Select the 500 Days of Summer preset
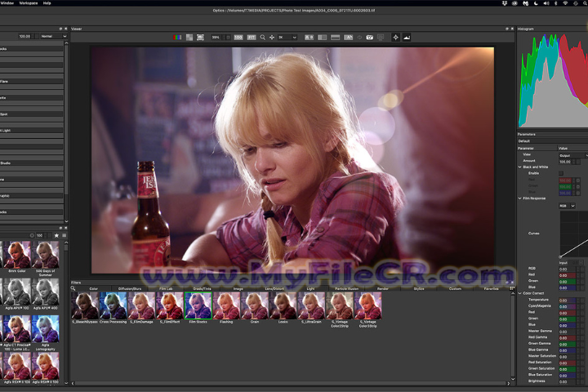The height and width of the screenshot is (392, 588). tap(45, 255)
